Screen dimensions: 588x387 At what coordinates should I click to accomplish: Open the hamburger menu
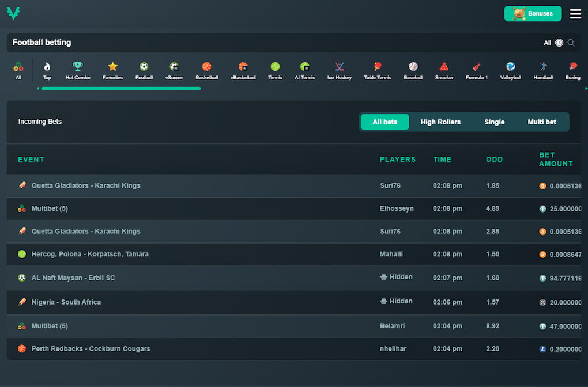tap(575, 14)
